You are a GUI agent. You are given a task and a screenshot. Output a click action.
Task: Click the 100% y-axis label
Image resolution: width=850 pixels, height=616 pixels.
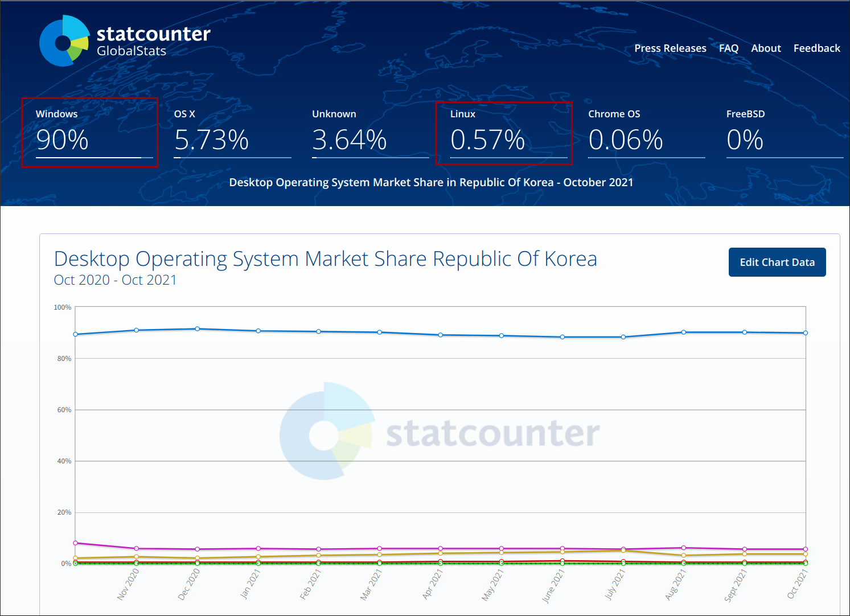click(63, 307)
